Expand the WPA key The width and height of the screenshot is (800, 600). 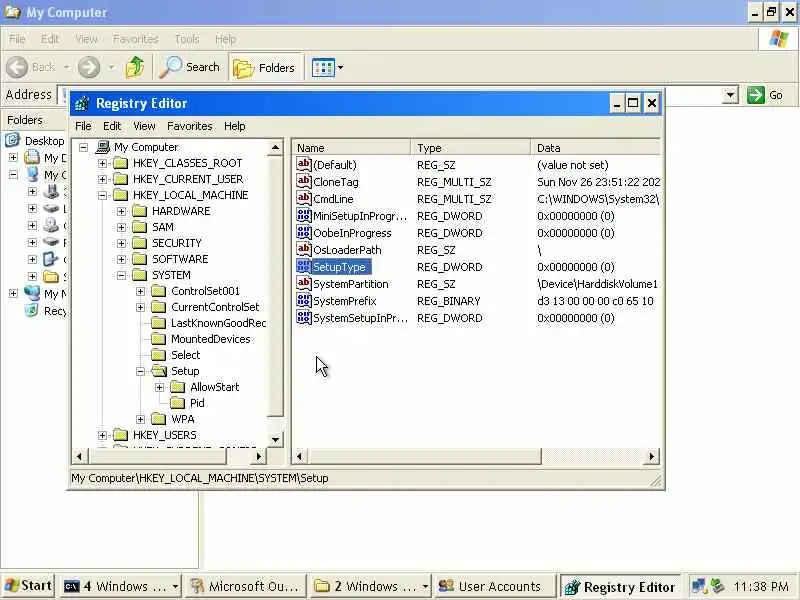pos(140,419)
